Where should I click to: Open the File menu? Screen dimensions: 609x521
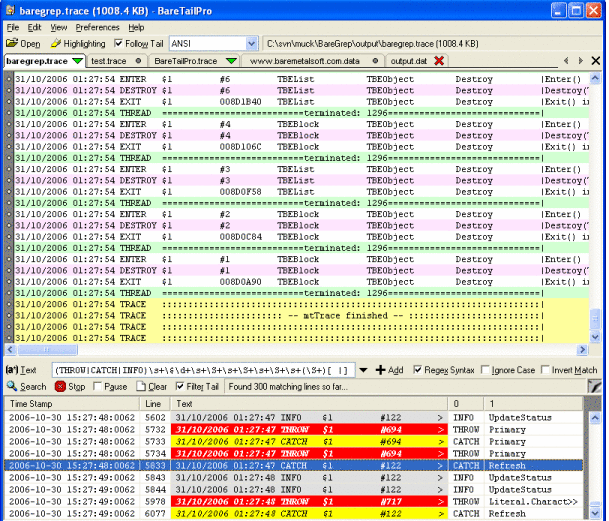[x=12, y=28]
